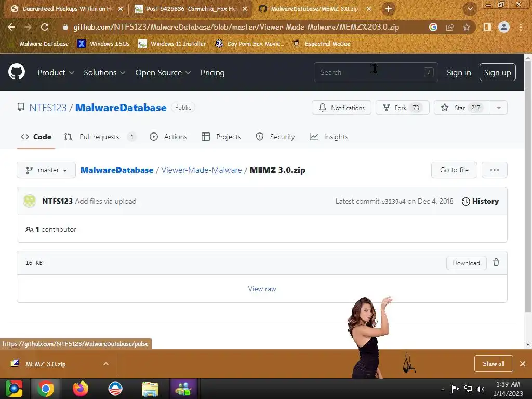This screenshot has height=399, width=532.
Task: Close the MalwareDatabase/MEMZ 3.0.zip tab
Action: pyautogui.click(x=369, y=9)
